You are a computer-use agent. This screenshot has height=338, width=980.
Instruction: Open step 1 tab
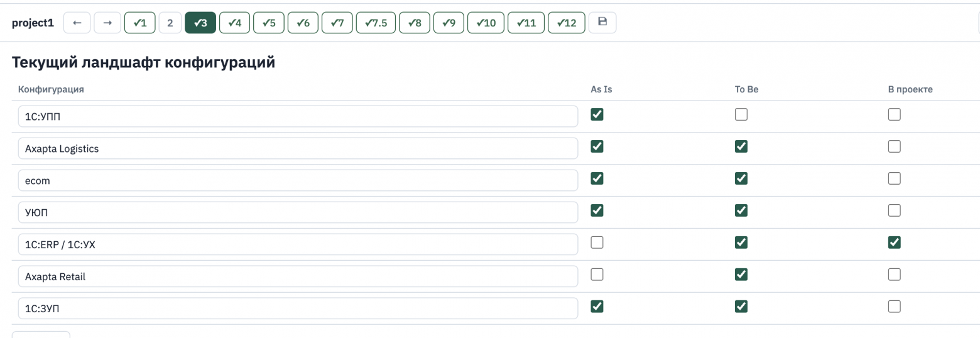(x=140, y=23)
